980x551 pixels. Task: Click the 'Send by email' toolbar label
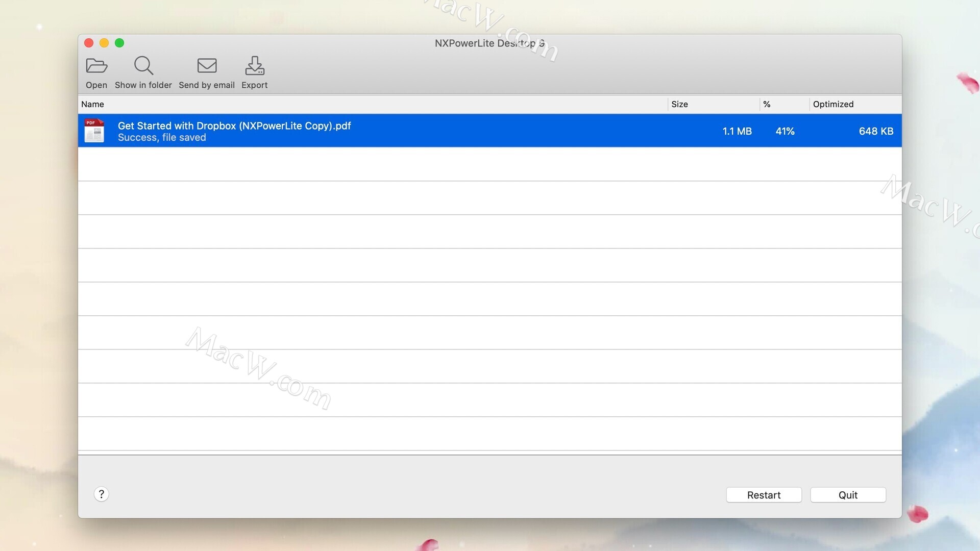[x=207, y=85]
